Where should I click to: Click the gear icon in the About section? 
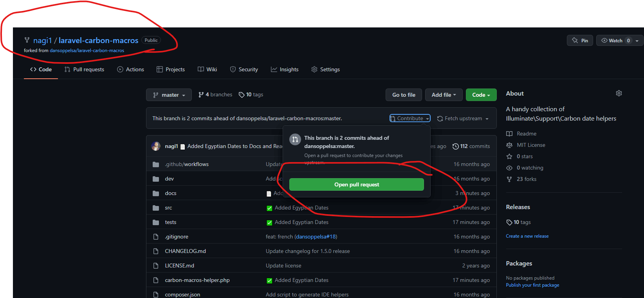coord(619,93)
